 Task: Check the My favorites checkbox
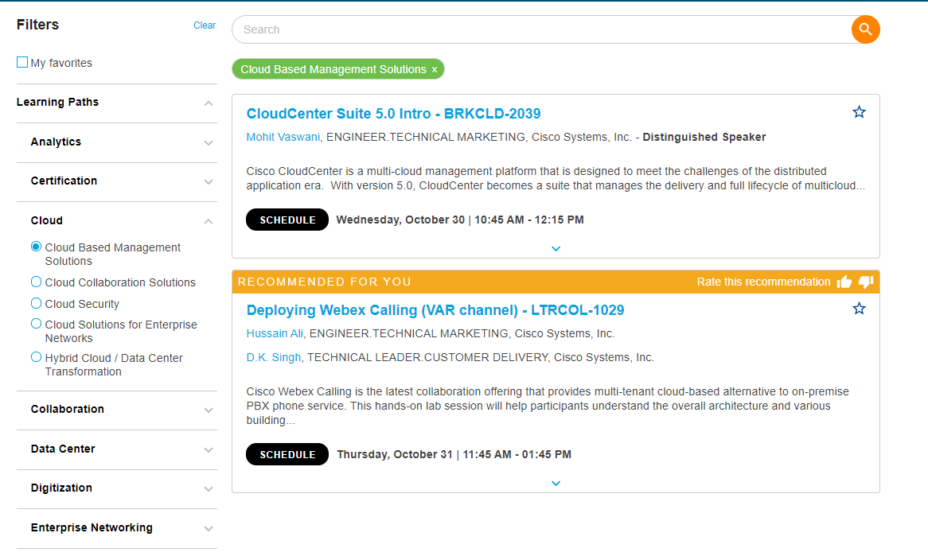22,62
